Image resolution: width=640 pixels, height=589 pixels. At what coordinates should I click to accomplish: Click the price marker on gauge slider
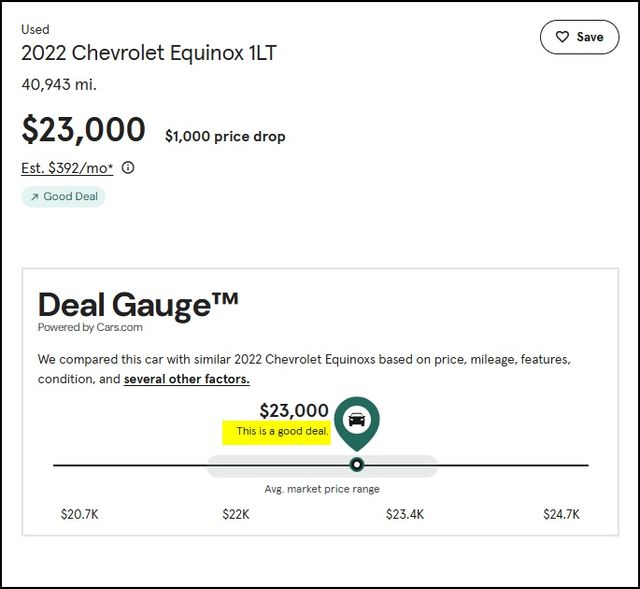tap(357, 465)
